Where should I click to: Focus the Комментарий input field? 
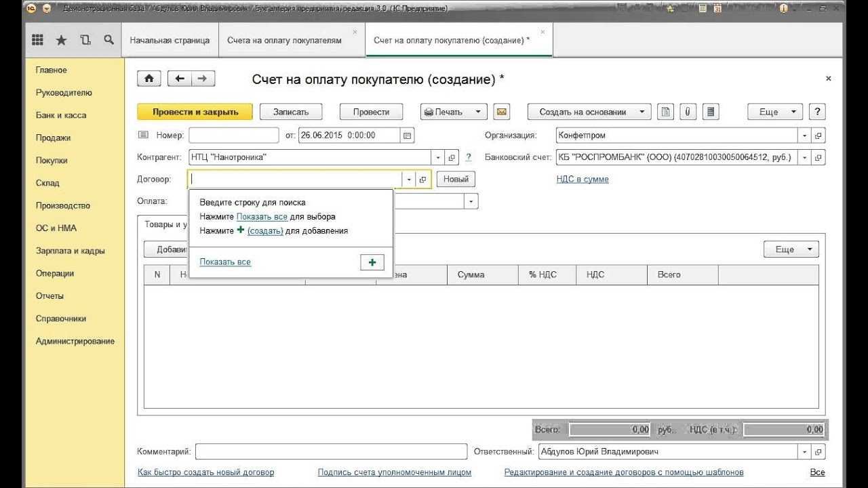pyautogui.click(x=332, y=451)
